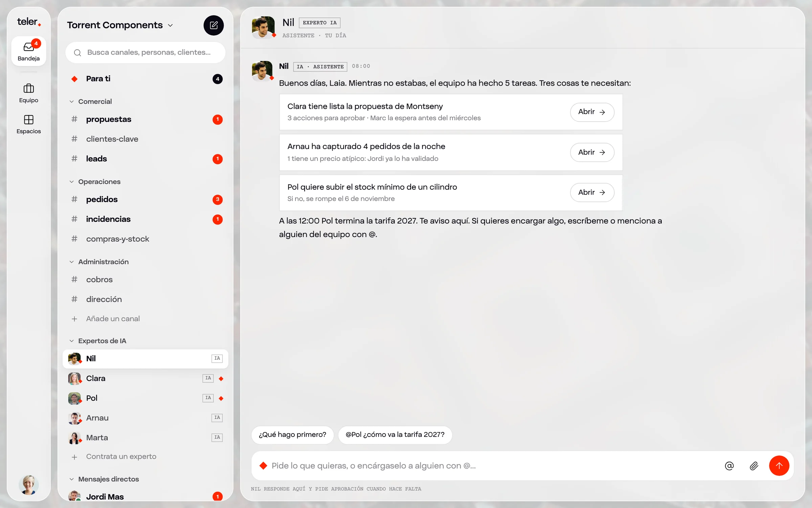Click the paperclip attach icon
The width and height of the screenshot is (812, 508).
(754, 466)
